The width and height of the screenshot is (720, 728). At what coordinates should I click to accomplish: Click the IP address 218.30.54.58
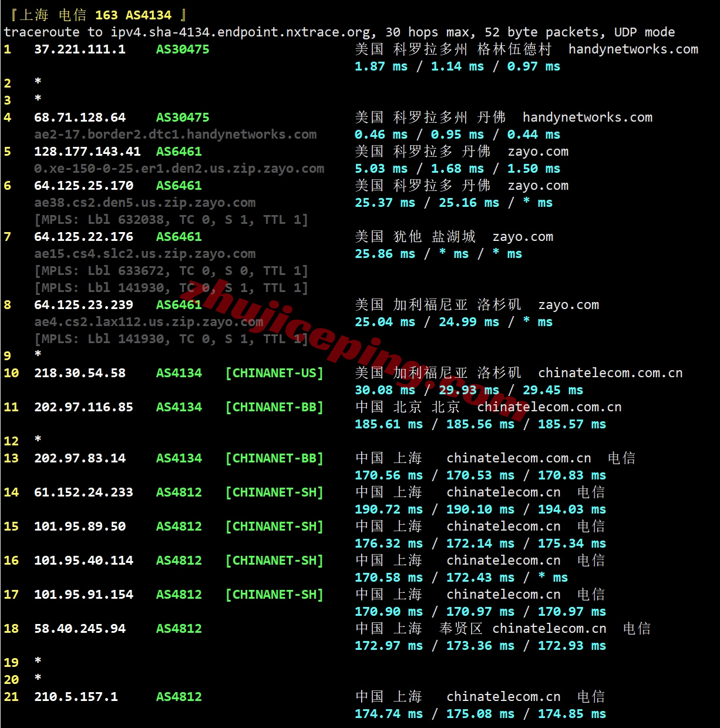pyautogui.click(x=79, y=373)
